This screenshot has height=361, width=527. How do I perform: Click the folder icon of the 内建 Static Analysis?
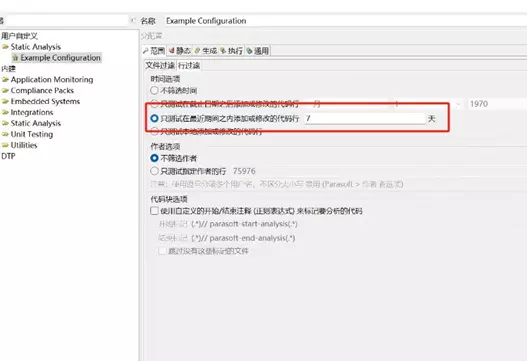click(x=5, y=123)
